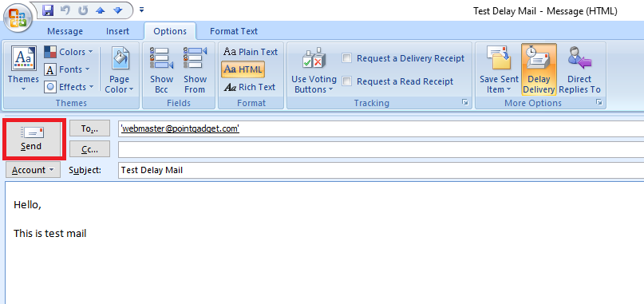Switch to the Format Text tab

(234, 31)
